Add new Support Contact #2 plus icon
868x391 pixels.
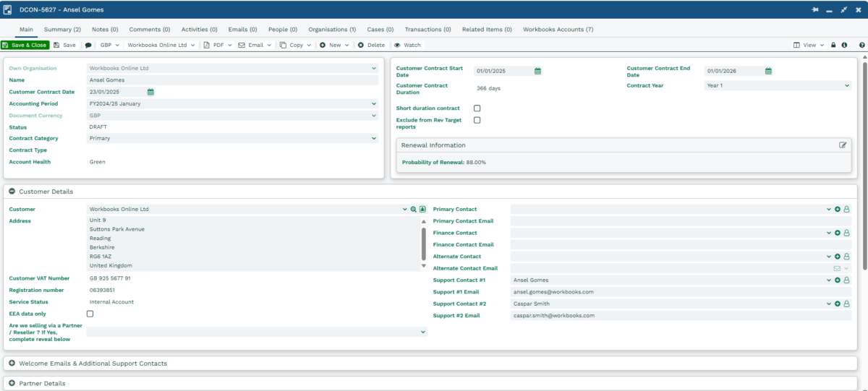(838, 304)
